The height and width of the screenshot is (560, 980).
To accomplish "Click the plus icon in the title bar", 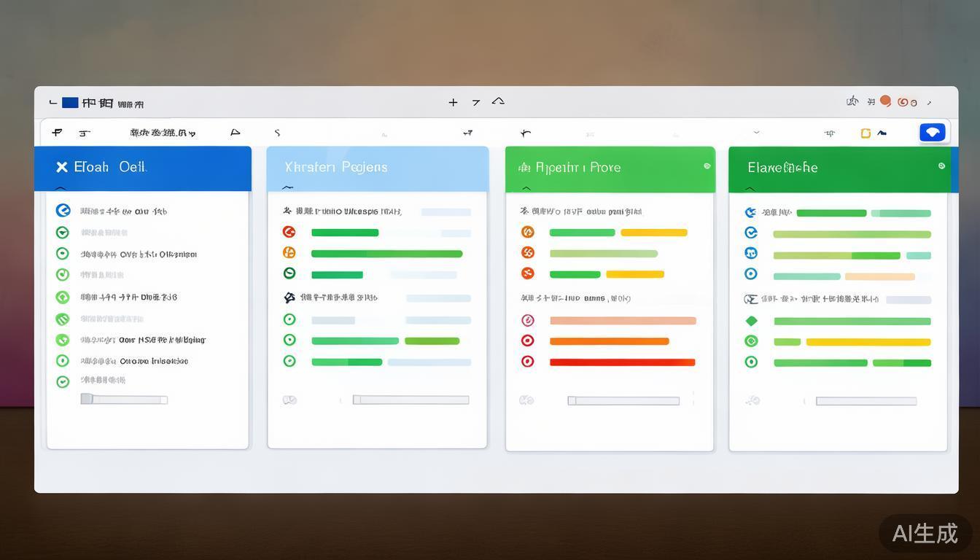I will pyautogui.click(x=453, y=103).
